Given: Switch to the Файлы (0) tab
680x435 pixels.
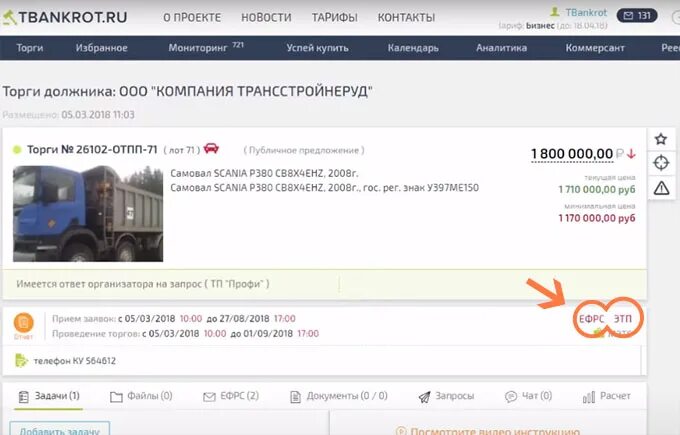Looking at the screenshot, I should [141, 396].
